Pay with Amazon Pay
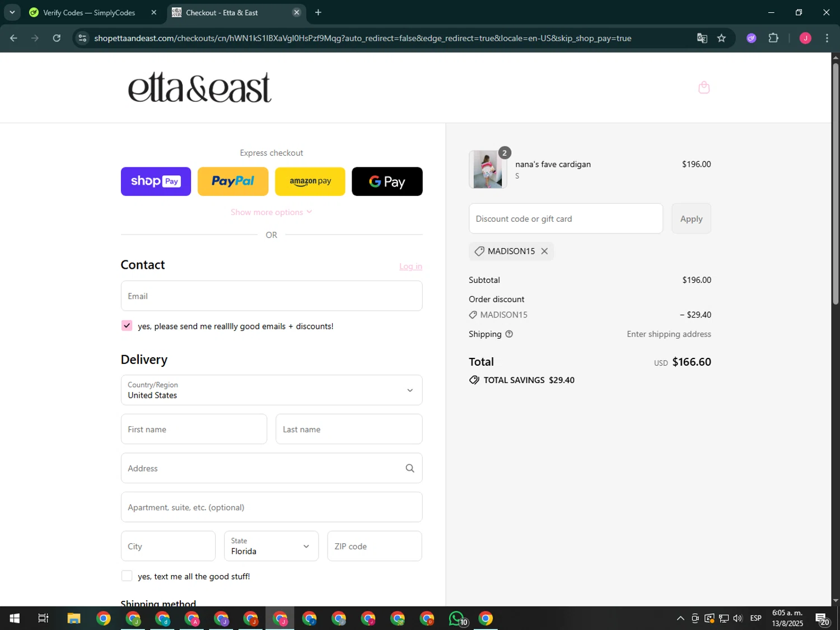 tap(310, 181)
